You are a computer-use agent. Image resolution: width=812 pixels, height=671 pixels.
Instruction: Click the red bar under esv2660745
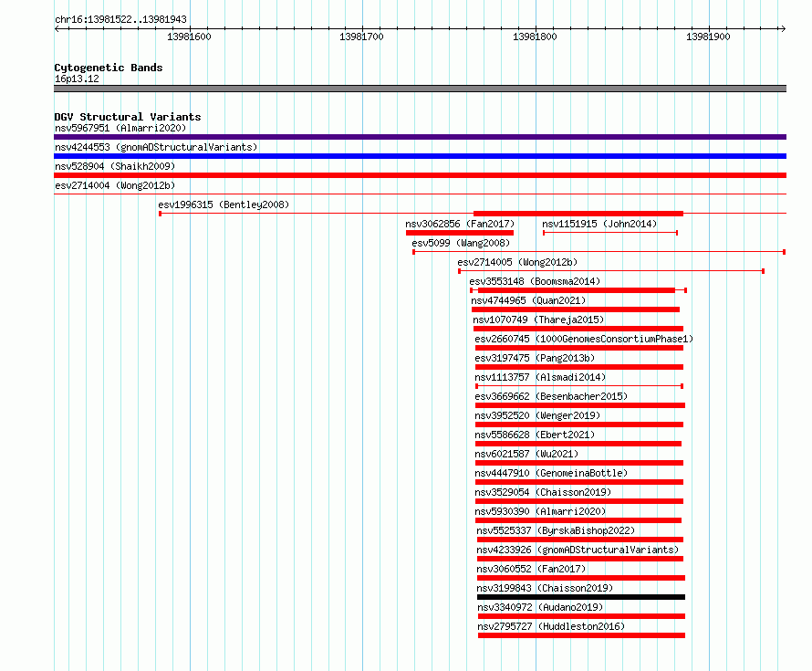[x=579, y=348]
